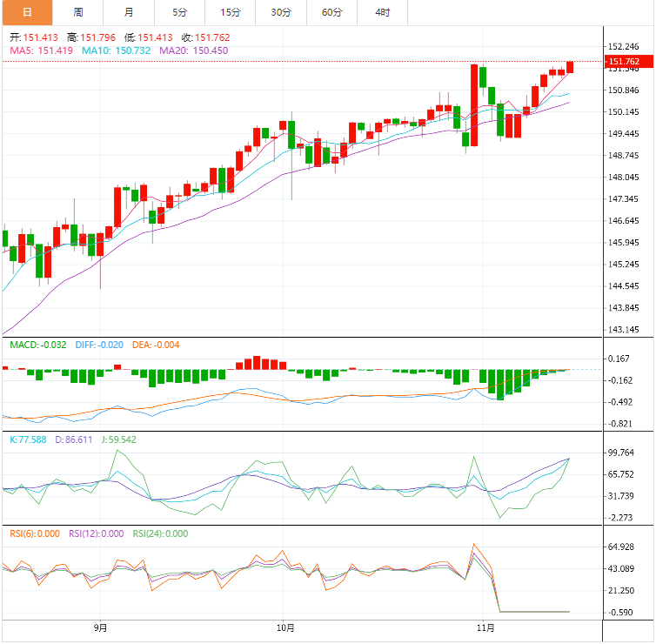The height and width of the screenshot is (644, 656).
Task: Click the 10月 date axis marker
Action: click(284, 627)
